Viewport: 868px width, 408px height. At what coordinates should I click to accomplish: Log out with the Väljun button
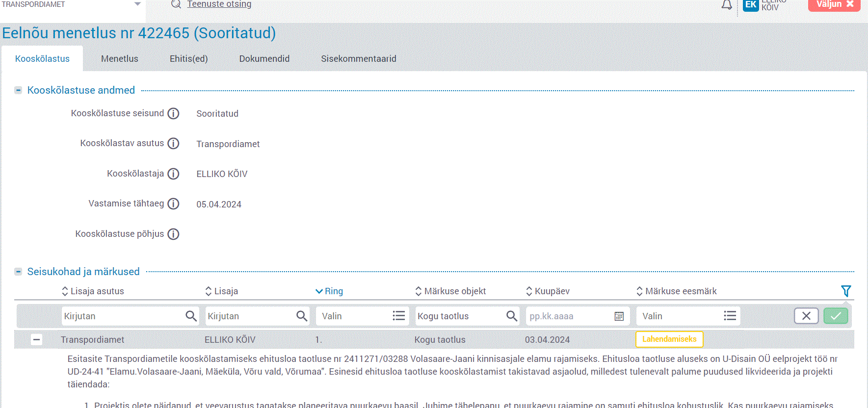pyautogui.click(x=834, y=5)
